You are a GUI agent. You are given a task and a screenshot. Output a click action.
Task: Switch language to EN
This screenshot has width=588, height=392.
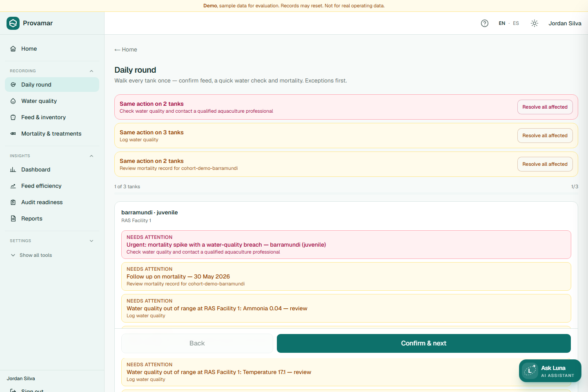click(x=502, y=23)
